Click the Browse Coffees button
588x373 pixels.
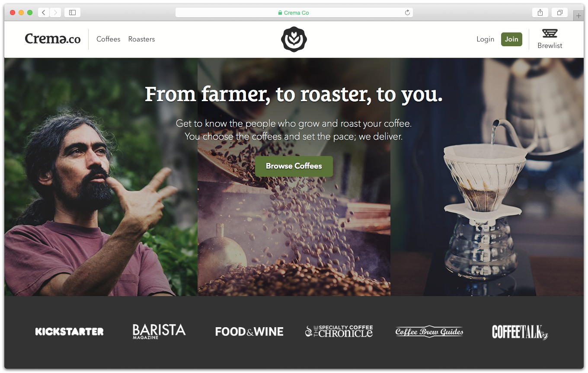tap(294, 166)
